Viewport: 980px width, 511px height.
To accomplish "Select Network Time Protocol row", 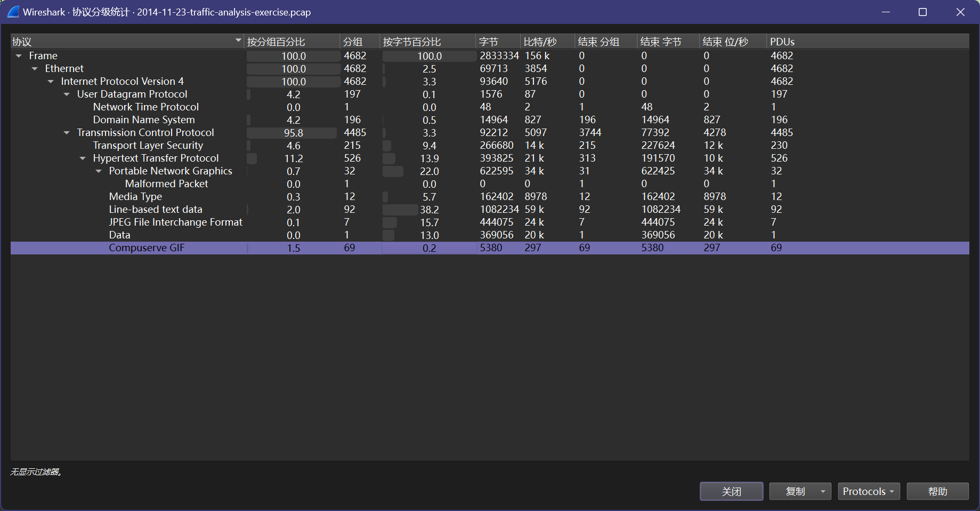I will [490, 107].
